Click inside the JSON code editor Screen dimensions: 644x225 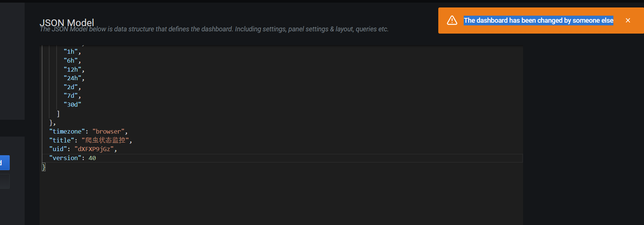[261, 187]
